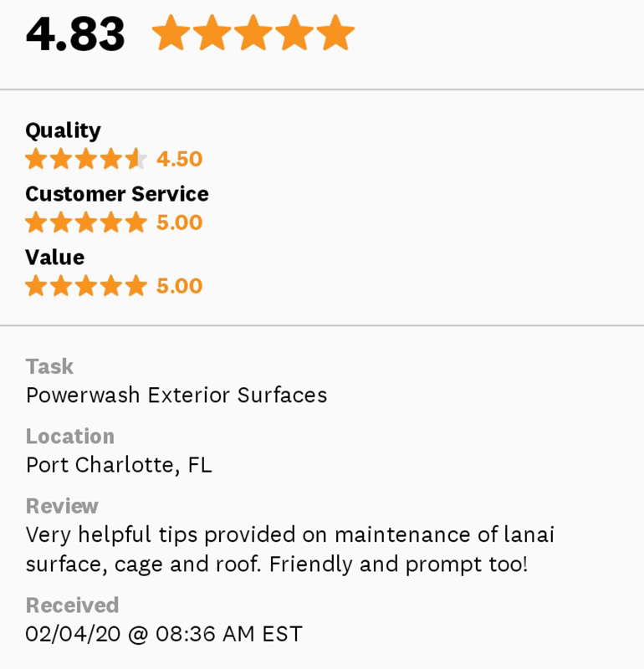
Task: Click the Review section label
Action: (x=62, y=506)
